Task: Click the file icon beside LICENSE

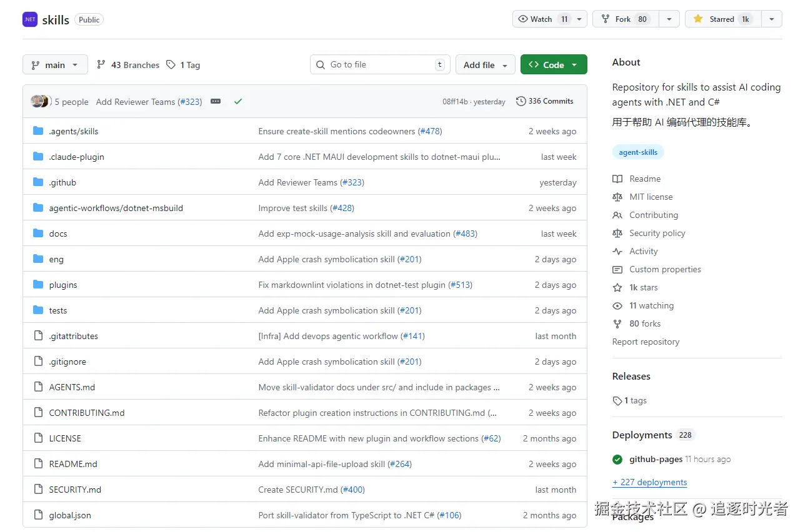Action: (x=38, y=438)
